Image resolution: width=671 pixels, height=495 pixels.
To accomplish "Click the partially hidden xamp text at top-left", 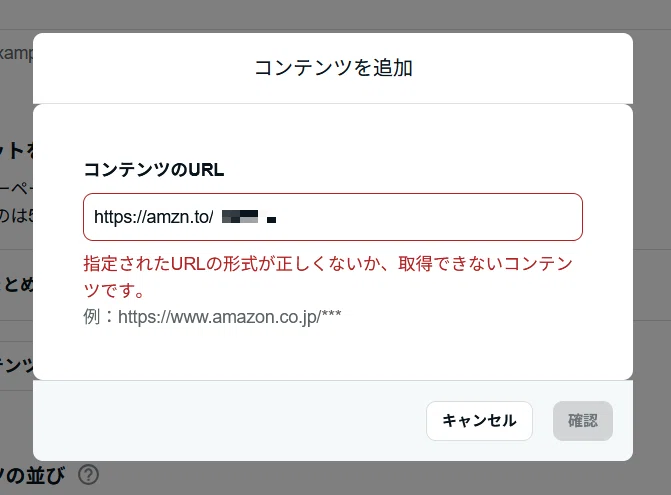I will point(16,53).
